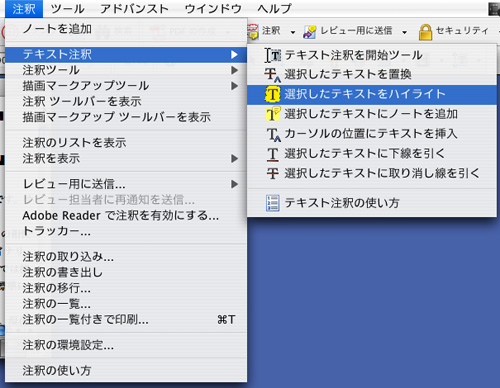Click the テキスト注釈の使い方 list icon
This screenshot has width=500, height=388.
coord(273,203)
